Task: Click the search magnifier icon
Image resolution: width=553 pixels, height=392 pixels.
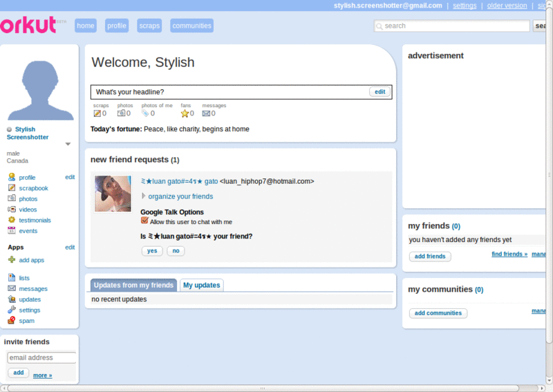Action: pos(379,26)
